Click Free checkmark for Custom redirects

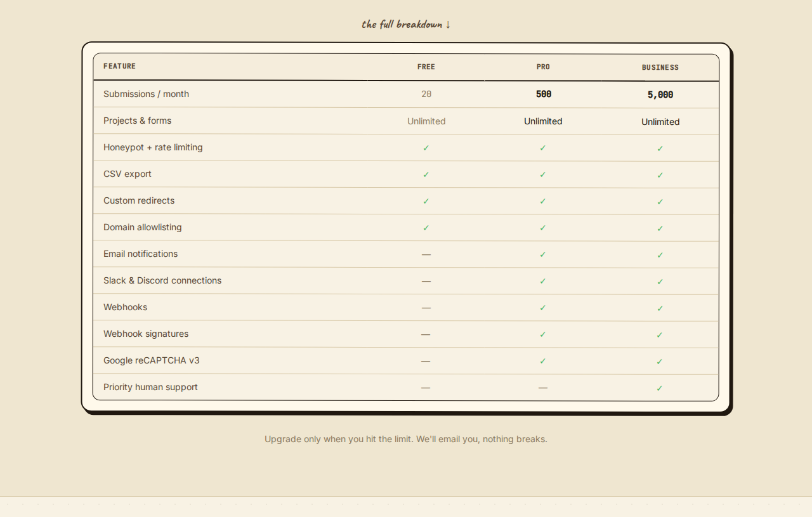(x=426, y=201)
